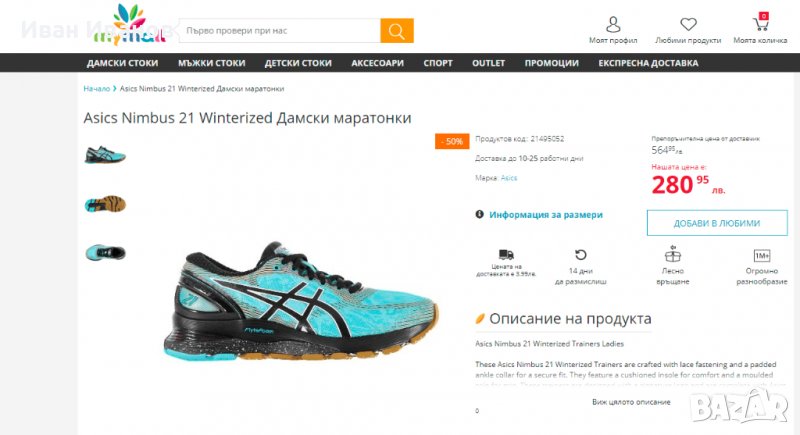
Task: Click the ДОБАВИ В ЛЮБИМИ button
Action: coord(717,223)
